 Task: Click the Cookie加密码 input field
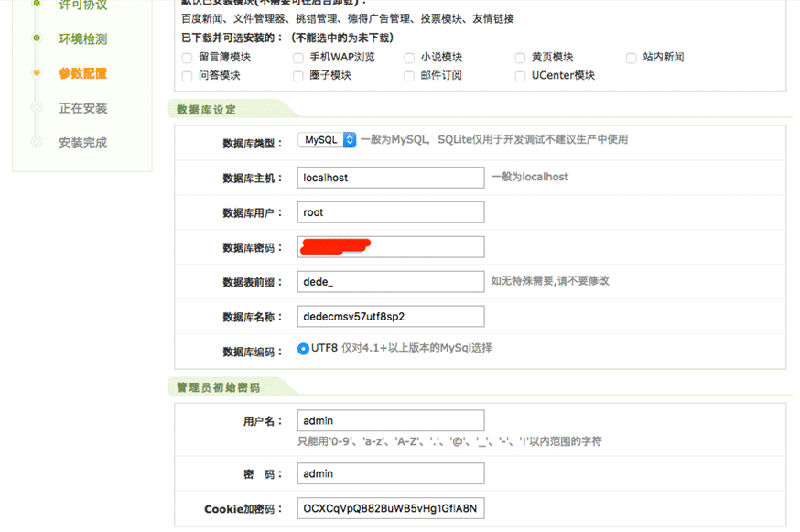(390, 509)
